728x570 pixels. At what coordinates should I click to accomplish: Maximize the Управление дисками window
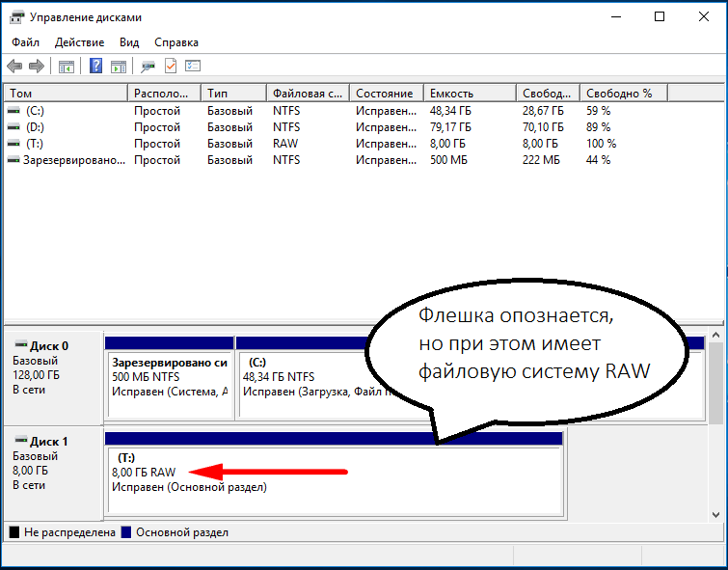(660, 17)
